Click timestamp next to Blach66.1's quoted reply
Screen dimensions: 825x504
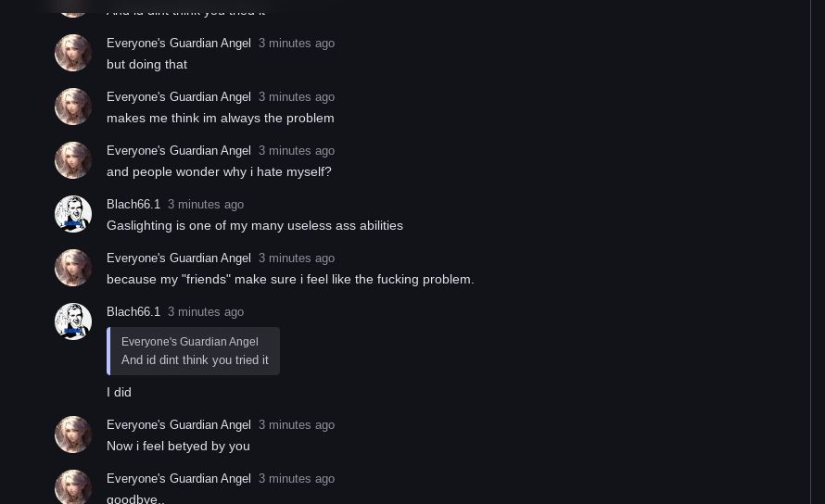206,312
